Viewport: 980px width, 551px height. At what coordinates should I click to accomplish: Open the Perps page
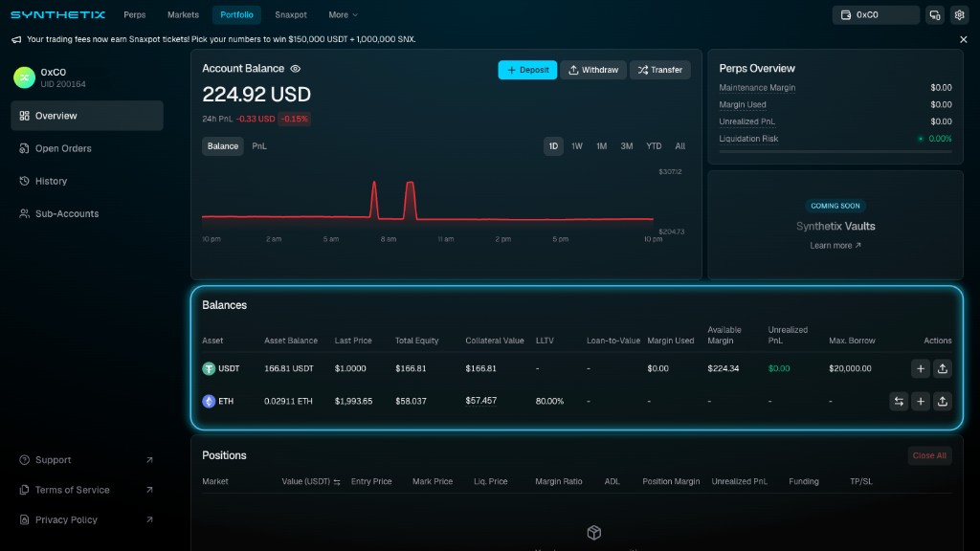click(x=134, y=14)
